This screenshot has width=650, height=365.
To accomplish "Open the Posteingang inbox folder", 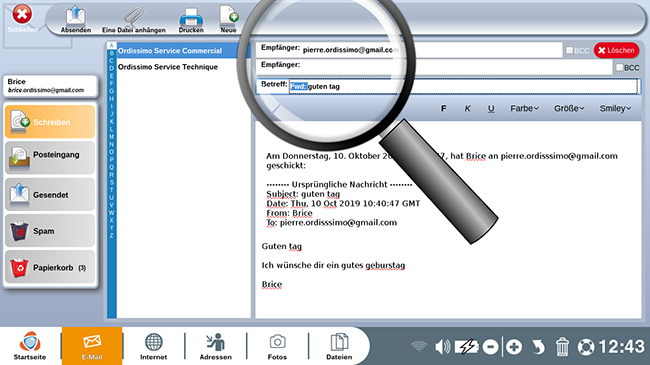I will [x=50, y=158].
